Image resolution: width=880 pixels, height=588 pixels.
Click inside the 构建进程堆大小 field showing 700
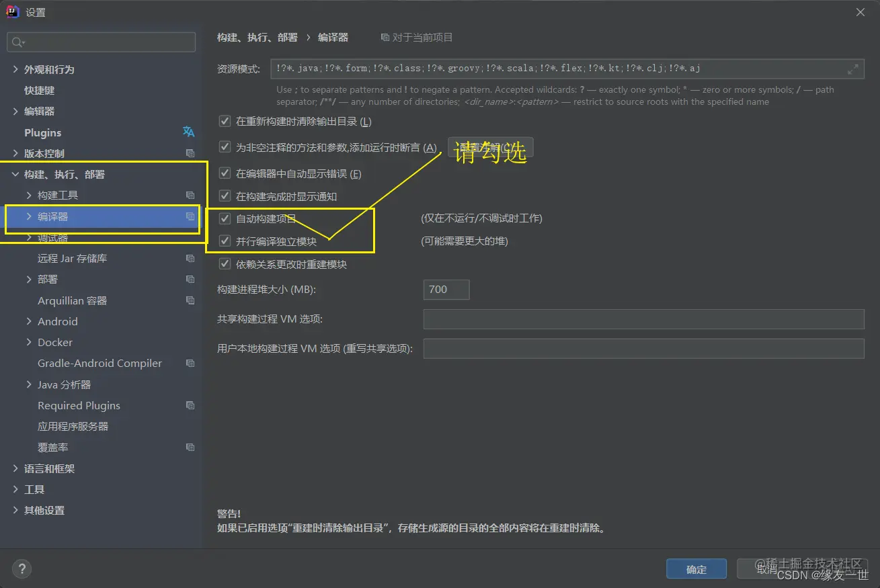click(446, 290)
